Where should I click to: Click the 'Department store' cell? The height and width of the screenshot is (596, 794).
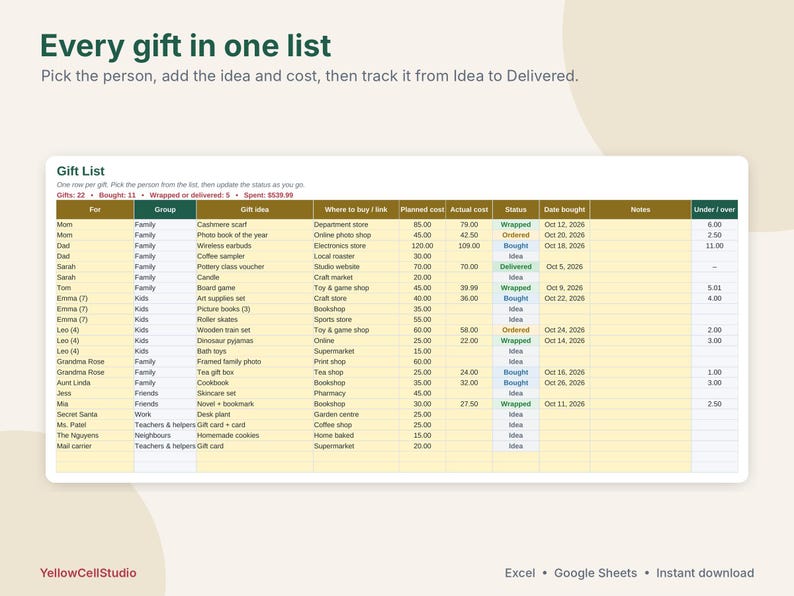point(356,224)
